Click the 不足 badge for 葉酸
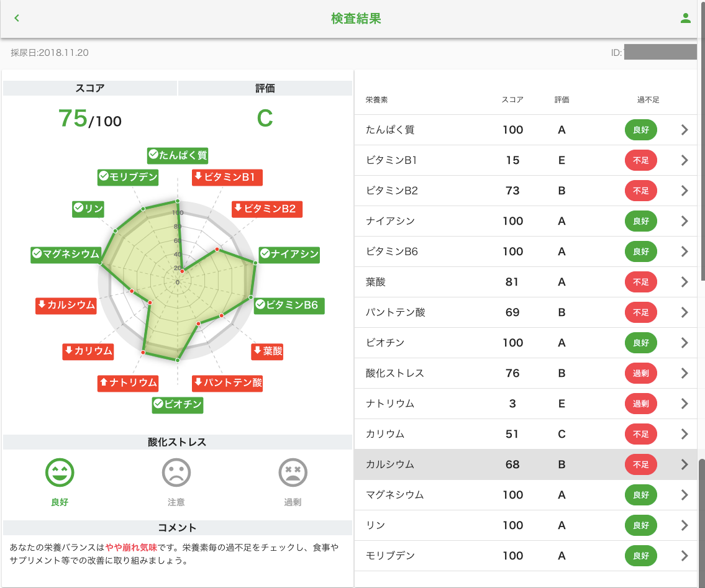Image resolution: width=705 pixels, height=588 pixels. click(640, 282)
